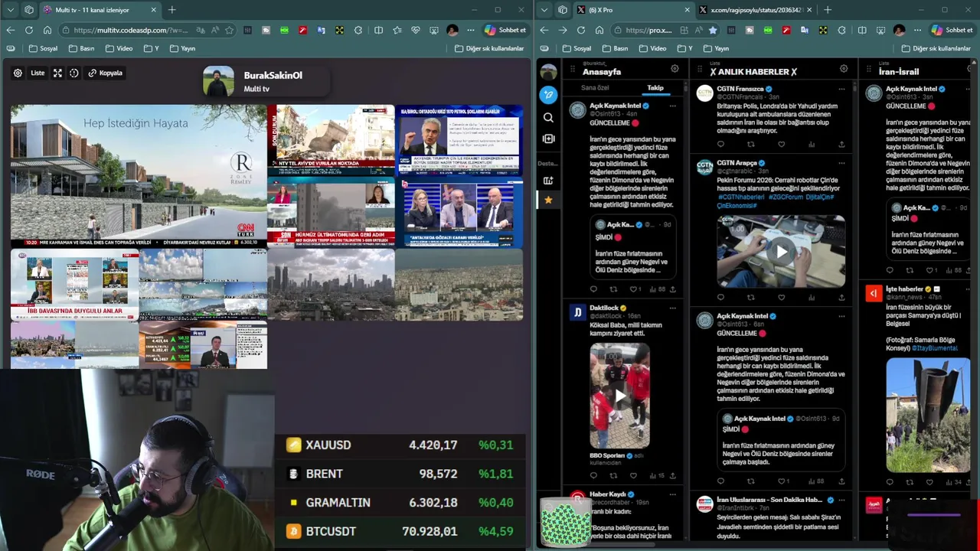This screenshot has width=980, height=551.
Task: Click the #CGTNhaberleri hashtag link
Action: click(741, 197)
